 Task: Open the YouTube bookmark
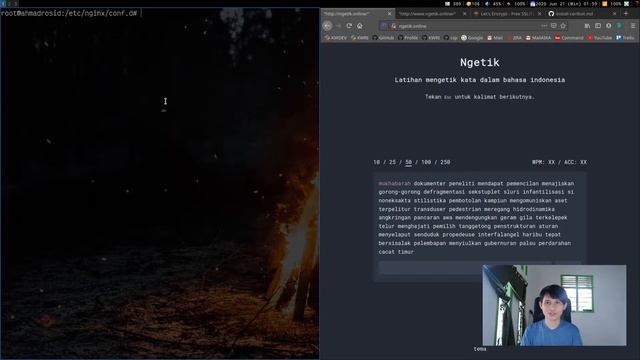600,38
